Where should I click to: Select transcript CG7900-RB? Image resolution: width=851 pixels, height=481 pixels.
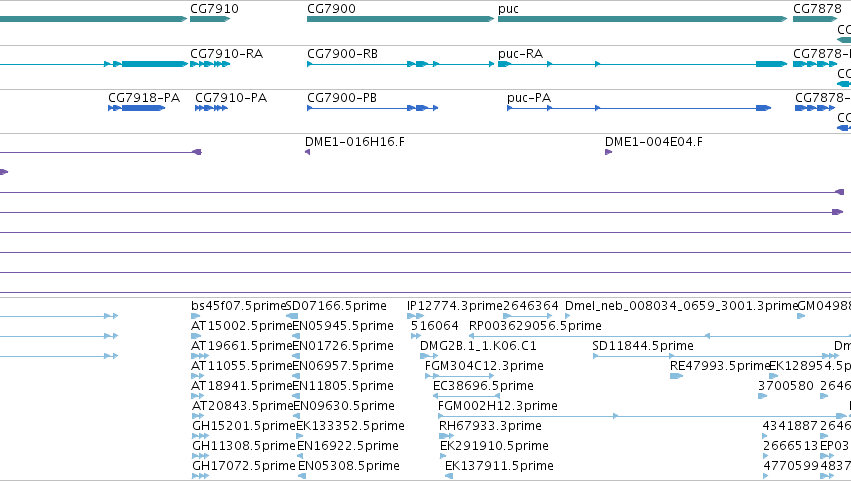(x=342, y=54)
